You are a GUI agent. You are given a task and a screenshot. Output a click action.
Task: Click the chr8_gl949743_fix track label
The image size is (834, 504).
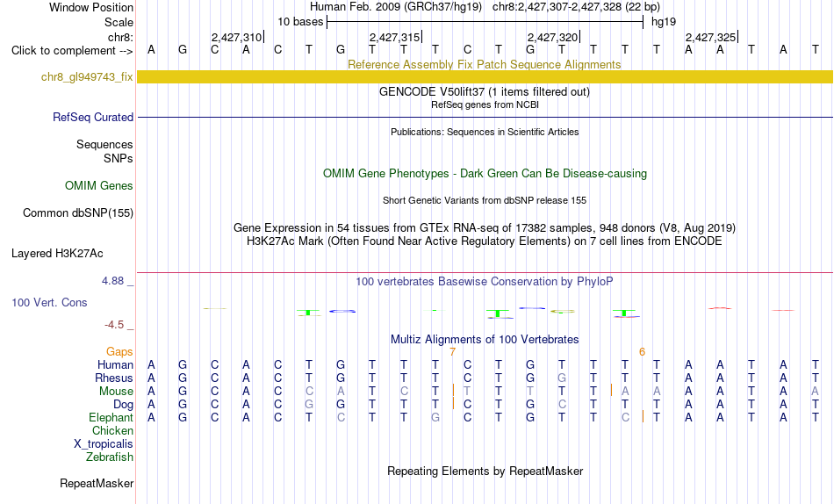87,76
